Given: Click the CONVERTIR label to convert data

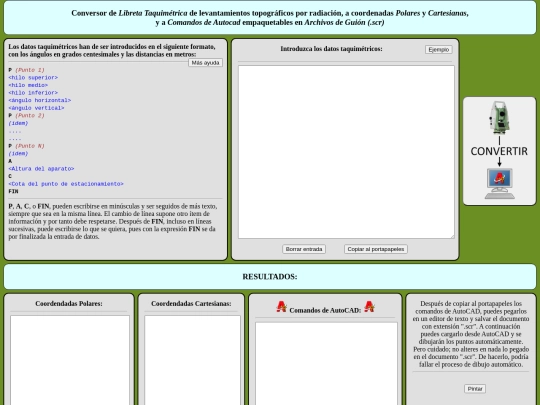Looking at the screenshot, I should [499, 151].
